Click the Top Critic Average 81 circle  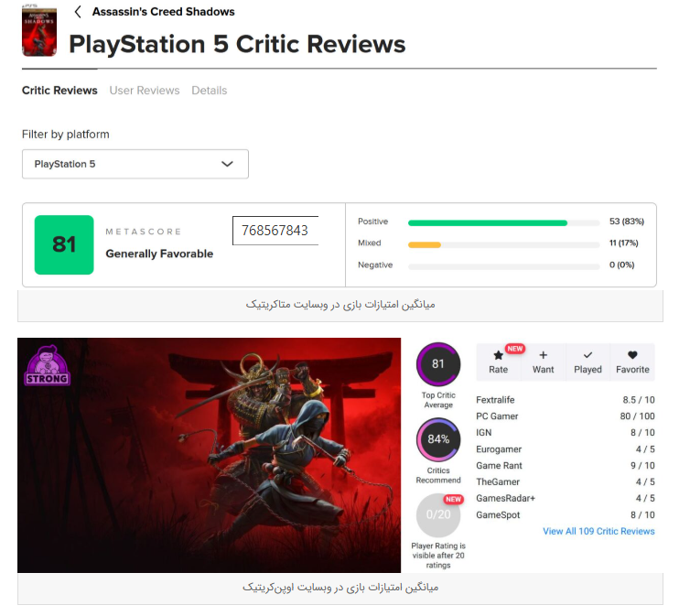(x=437, y=364)
